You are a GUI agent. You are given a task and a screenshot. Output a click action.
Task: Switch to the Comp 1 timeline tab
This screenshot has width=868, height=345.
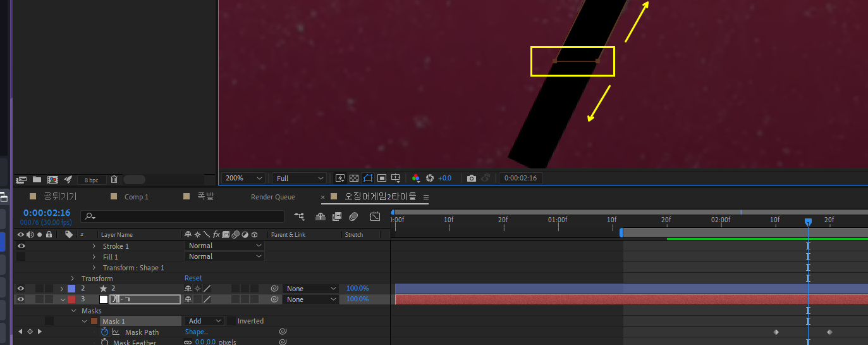point(136,197)
